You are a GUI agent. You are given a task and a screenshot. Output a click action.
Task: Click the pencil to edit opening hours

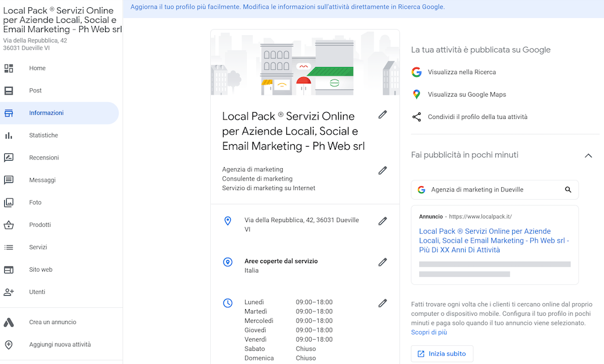pos(382,302)
